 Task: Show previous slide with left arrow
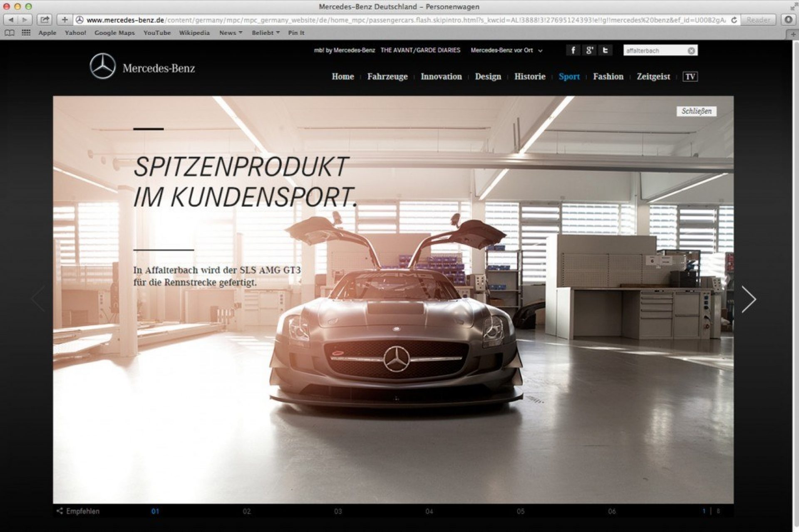pos(38,299)
